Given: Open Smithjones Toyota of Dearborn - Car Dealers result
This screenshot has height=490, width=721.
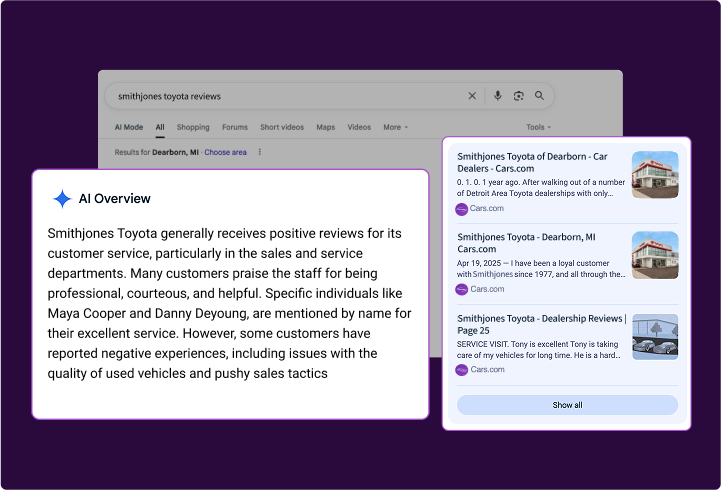Looking at the screenshot, I should pyautogui.click(x=532, y=162).
